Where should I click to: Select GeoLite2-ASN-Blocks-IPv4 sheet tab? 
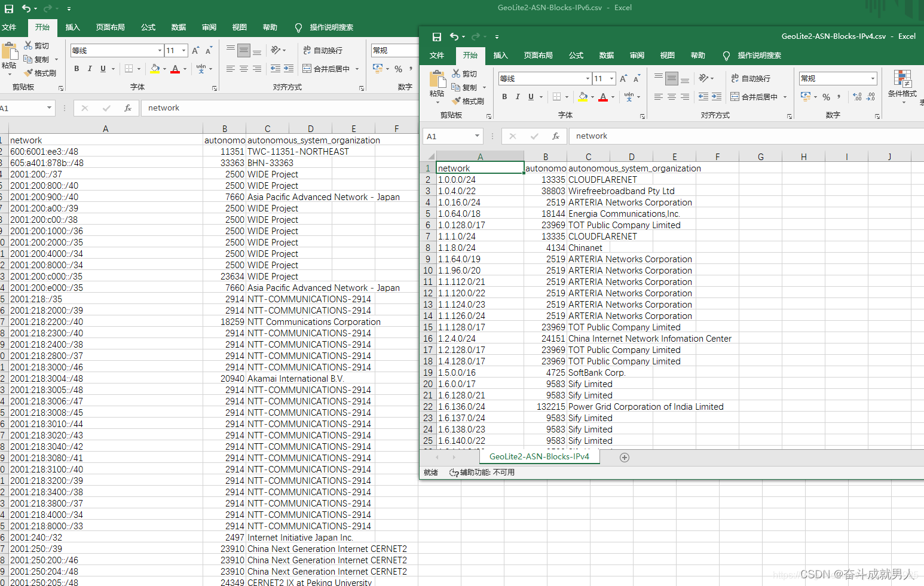pyautogui.click(x=539, y=456)
